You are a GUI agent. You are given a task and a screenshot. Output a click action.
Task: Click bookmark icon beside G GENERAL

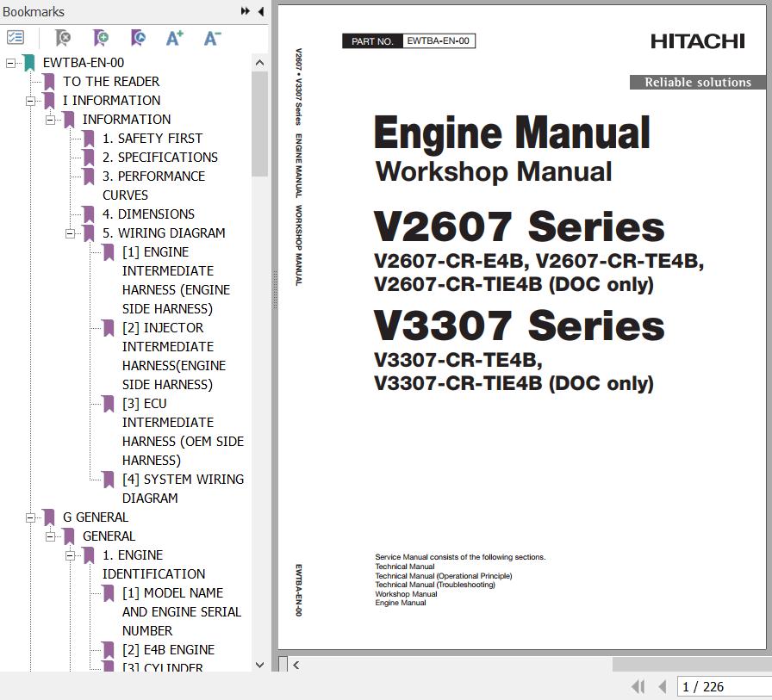49,517
